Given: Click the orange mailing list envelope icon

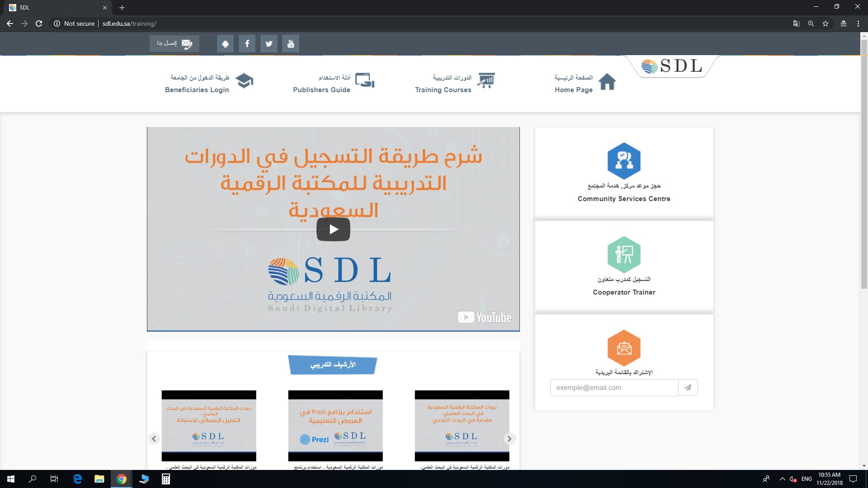Looking at the screenshot, I should (x=624, y=348).
